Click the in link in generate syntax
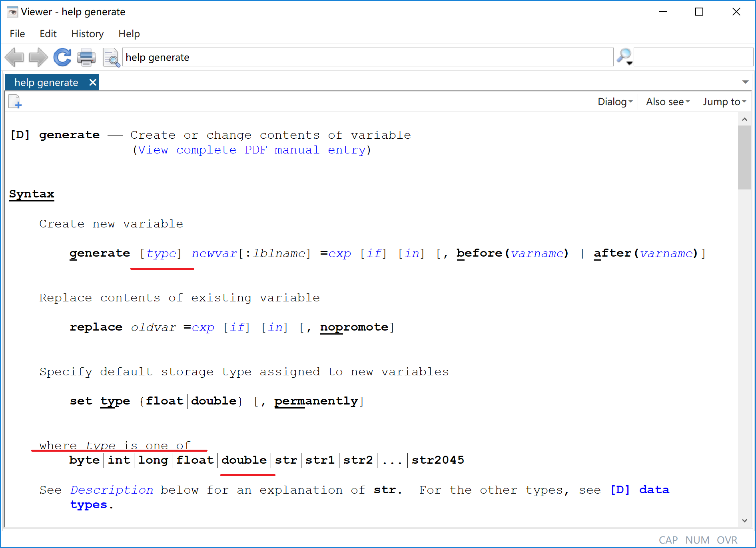Image resolution: width=756 pixels, height=548 pixels. click(412, 253)
